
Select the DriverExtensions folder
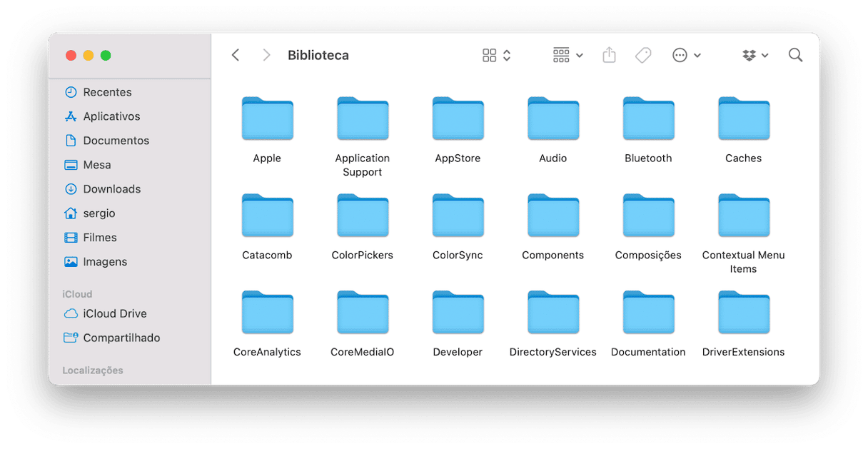click(744, 313)
